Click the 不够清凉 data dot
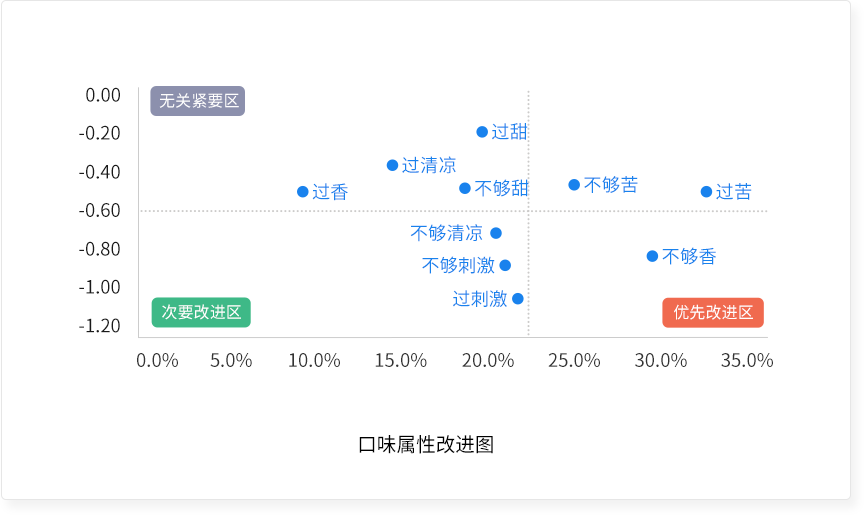Image resolution: width=864 pixels, height=515 pixels. [496, 233]
